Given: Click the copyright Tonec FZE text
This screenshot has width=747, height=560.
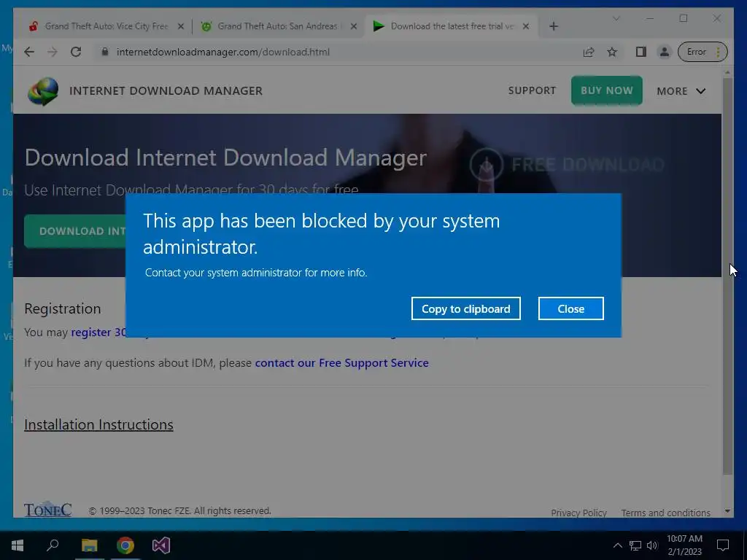Looking at the screenshot, I should 179,510.
